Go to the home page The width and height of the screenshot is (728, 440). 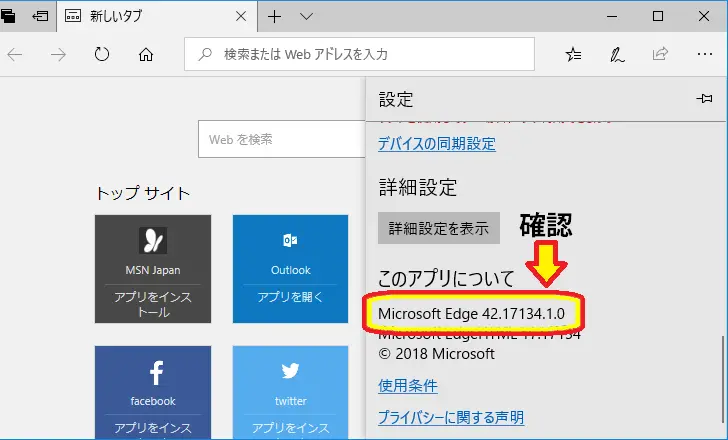146,55
